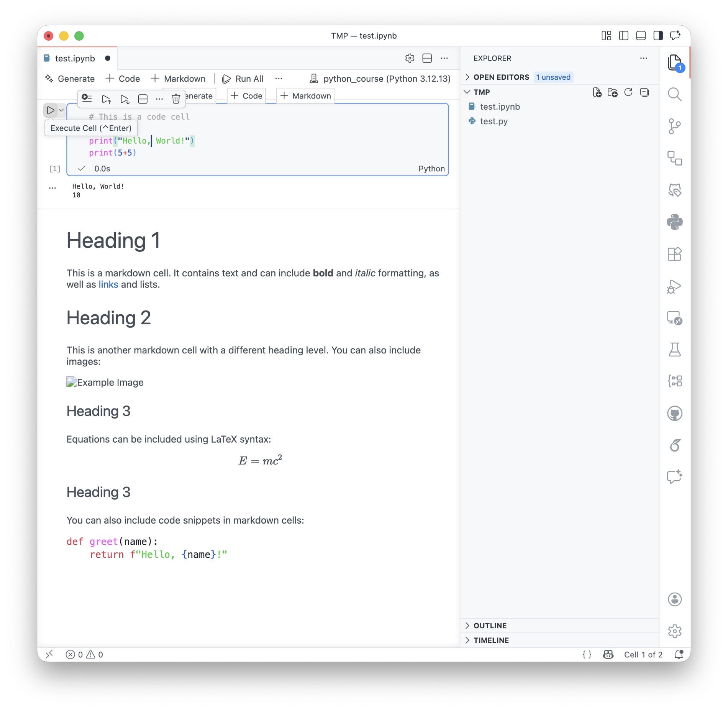Toggle the bottom panel layout button
Image resolution: width=728 pixels, height=711 pixels.
point(640,36)
